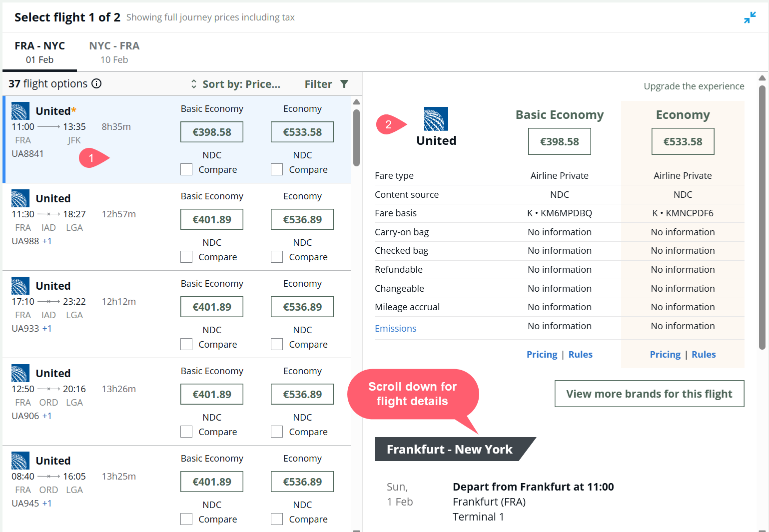Click Frankfurt - New York heading
Screen dimensions: 769x532
tap(450, 449)
